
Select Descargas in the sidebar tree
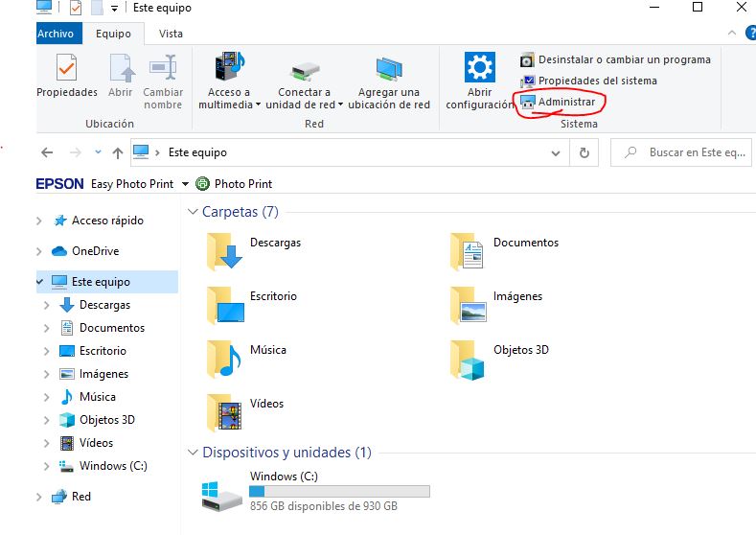point(95,305)
